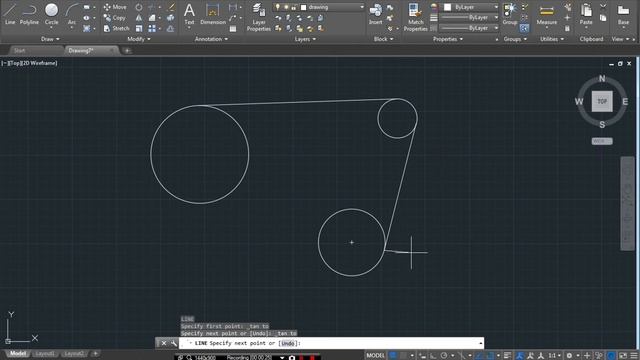Expand the Layers panel
This screenshot has width=640, height=360.
[305, 39]
